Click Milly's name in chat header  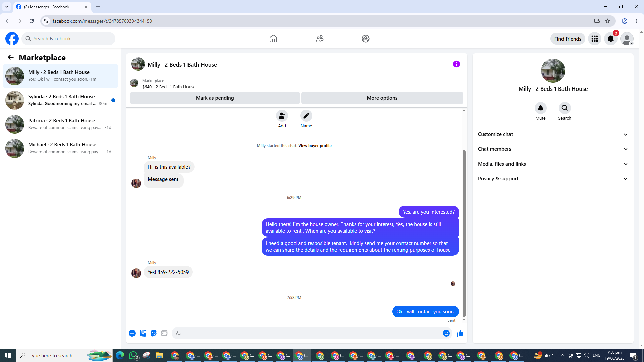[x=182, y=65]
